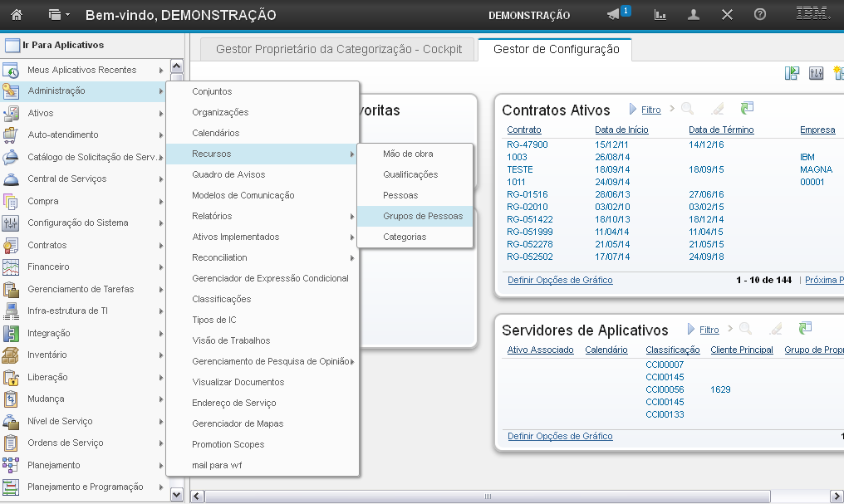Viewport: 844px width, 504px height.
Task: Open the reports chart icon
Action: click(x=660, y=15)
